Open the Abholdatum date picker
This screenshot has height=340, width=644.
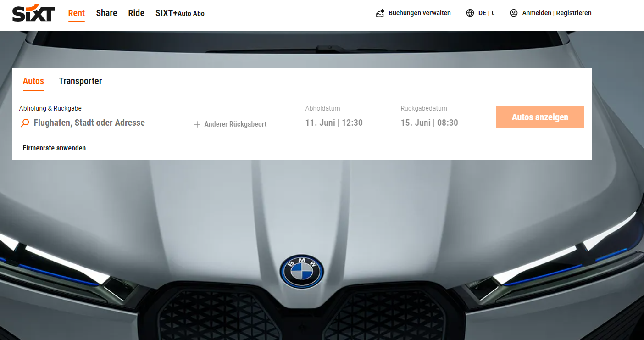click(349, 123)
